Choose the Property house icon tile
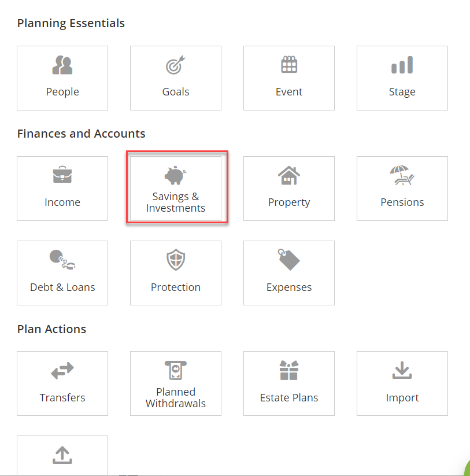The height and width of the screenshot is (476, 470). point(289,189)
